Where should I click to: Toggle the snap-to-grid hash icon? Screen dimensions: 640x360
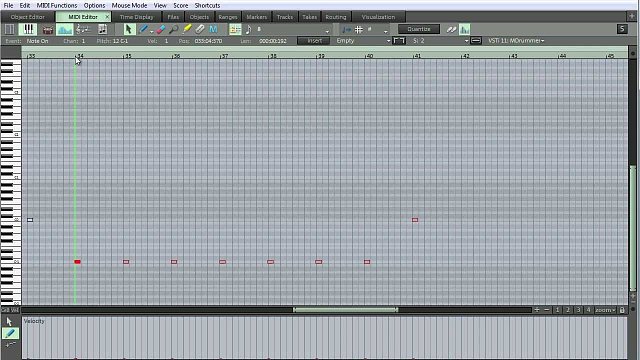click(x=359, y=29)
